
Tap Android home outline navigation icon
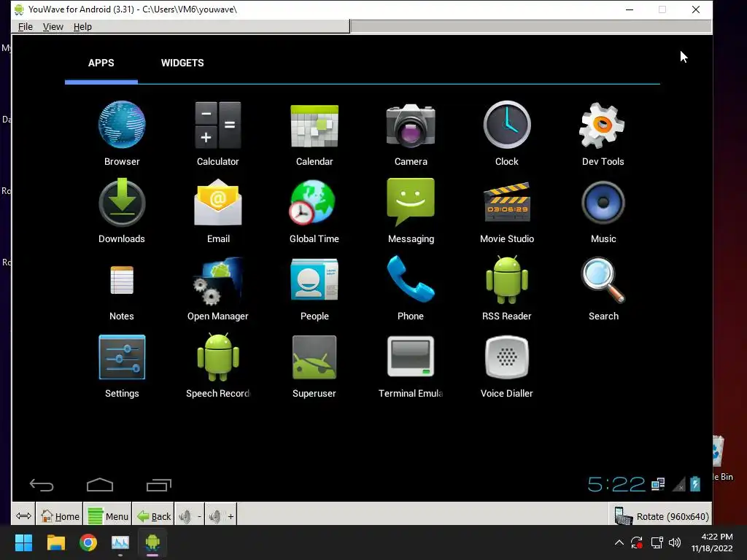coord(100,485)
